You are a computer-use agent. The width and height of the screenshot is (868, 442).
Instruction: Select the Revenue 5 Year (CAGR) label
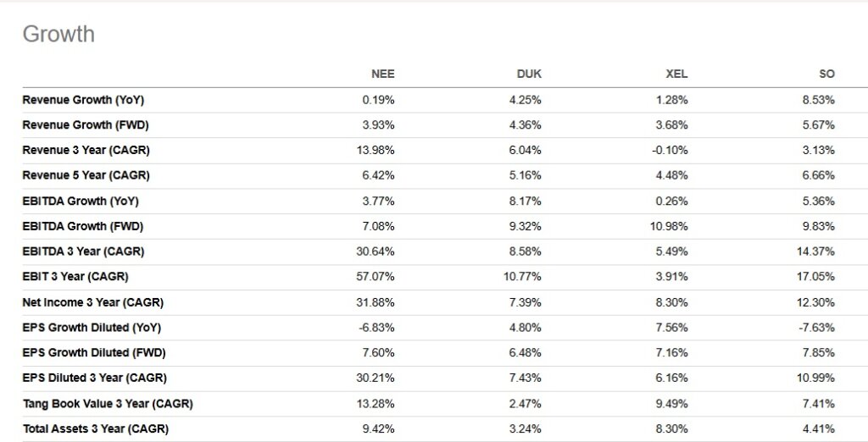point(86,176)
